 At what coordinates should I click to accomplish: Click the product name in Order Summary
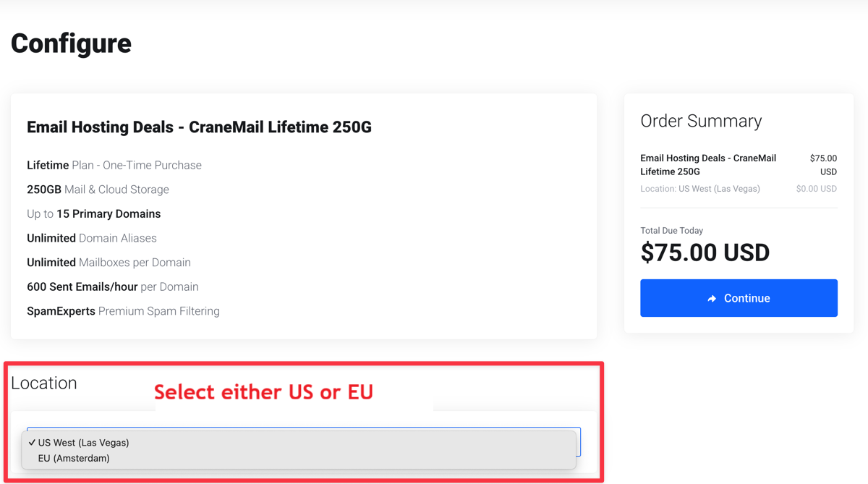tap(707, 165)
